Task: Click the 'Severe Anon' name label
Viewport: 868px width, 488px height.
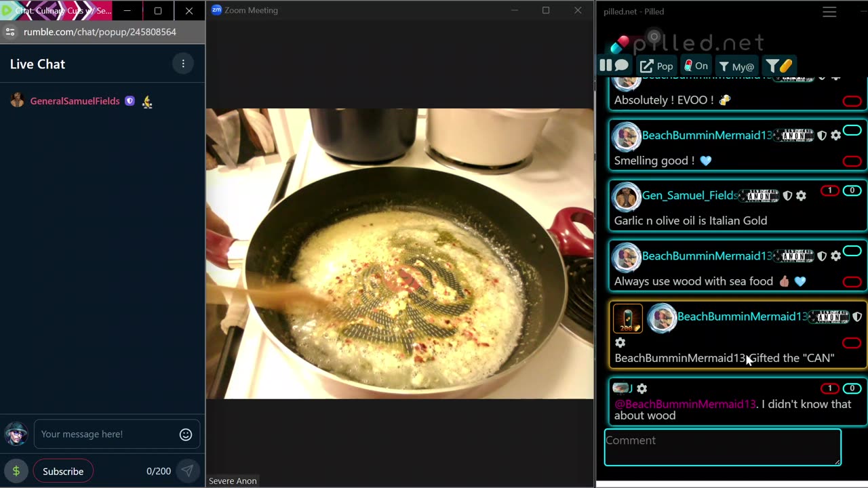Action: (233, 481)
